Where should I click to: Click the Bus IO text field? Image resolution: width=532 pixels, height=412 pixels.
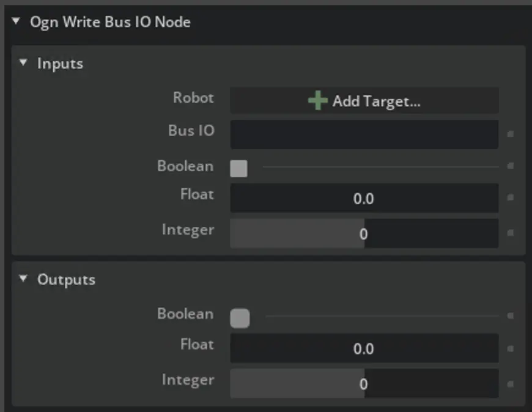tap(364, 134)
